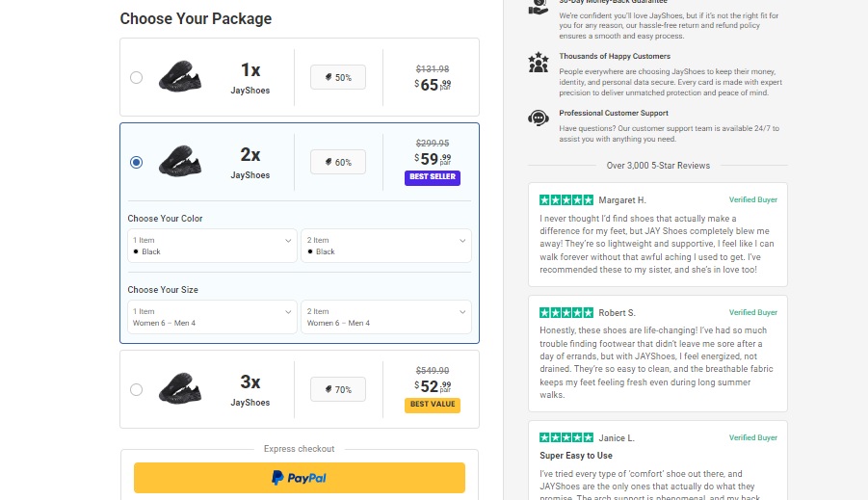The image size is (868, 500).
Task: Expand the 2 Item size dropdown
Action: tap(385, 317)
